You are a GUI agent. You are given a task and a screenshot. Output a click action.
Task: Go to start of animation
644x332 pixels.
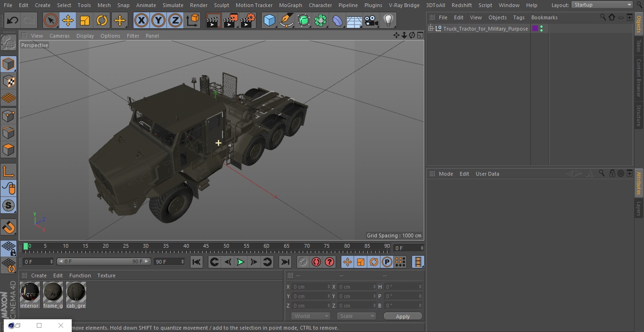pos(197,262)
